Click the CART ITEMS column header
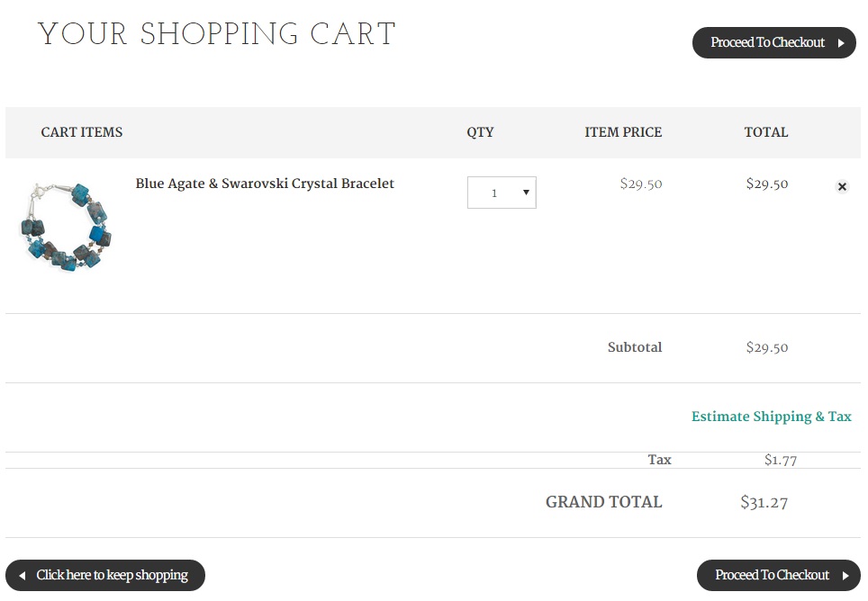The height and width of the screenshot is (601, 868). [x=82, y=132]
